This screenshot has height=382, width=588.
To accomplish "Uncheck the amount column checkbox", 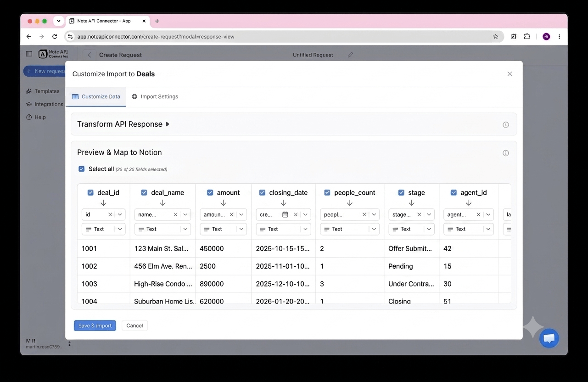I will click(x=210, y=193).
